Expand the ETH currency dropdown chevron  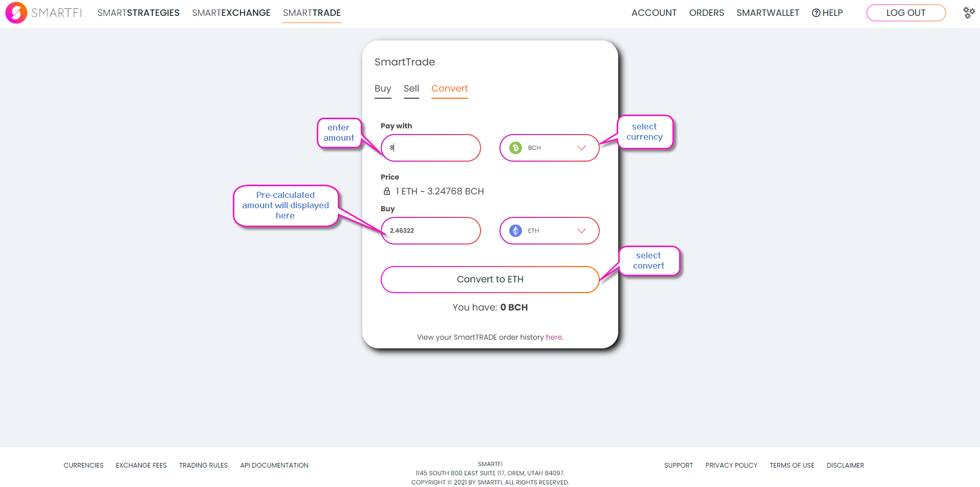click(x=581, y=231)
